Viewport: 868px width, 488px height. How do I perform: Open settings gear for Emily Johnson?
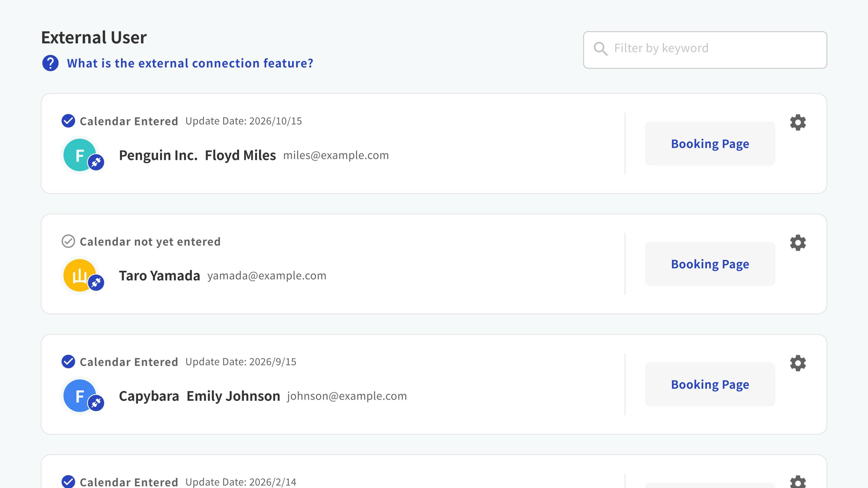coord(798,363)
